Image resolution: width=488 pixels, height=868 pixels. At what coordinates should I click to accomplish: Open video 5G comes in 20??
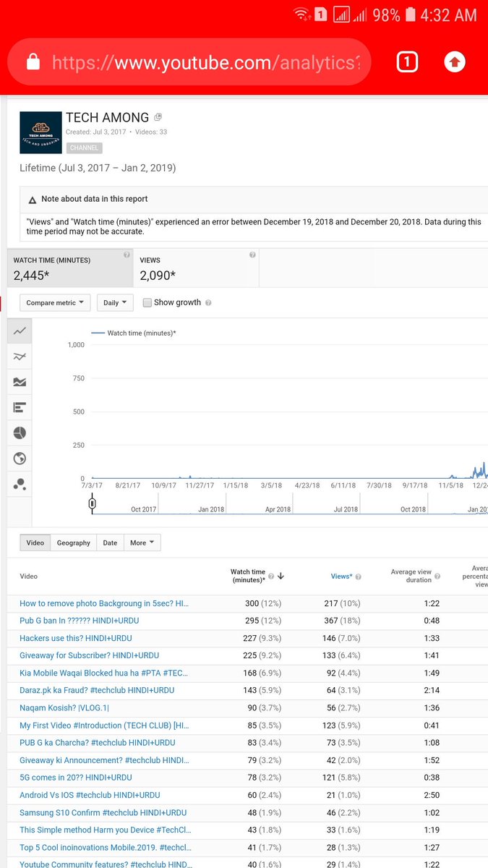click(x=76, y=777)
